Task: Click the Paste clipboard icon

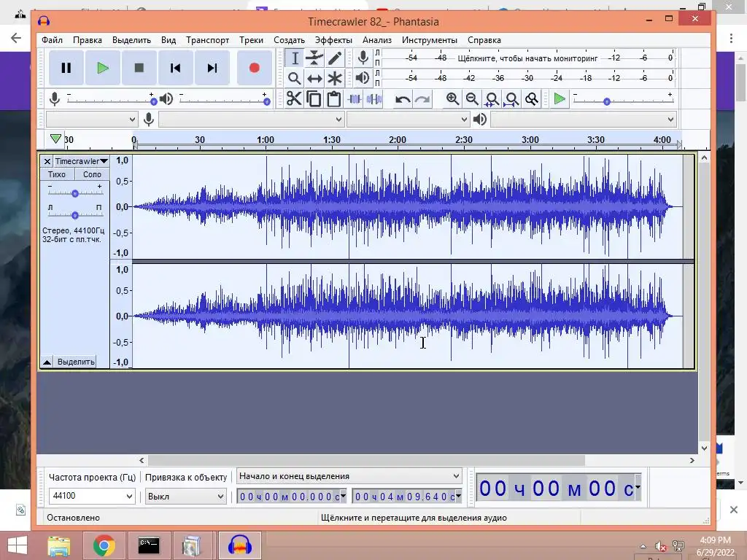Action: 334,99
